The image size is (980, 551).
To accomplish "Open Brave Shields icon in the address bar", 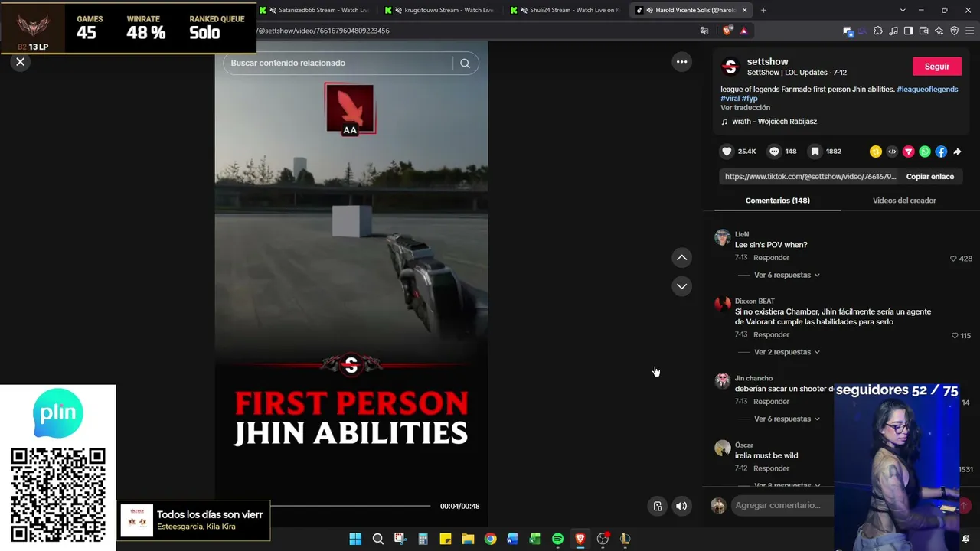I will pyautogui.click(x=727, y=31).
